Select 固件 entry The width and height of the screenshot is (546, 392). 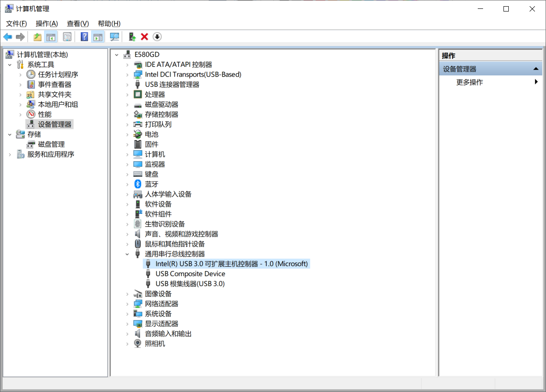[x=152, y=144]
